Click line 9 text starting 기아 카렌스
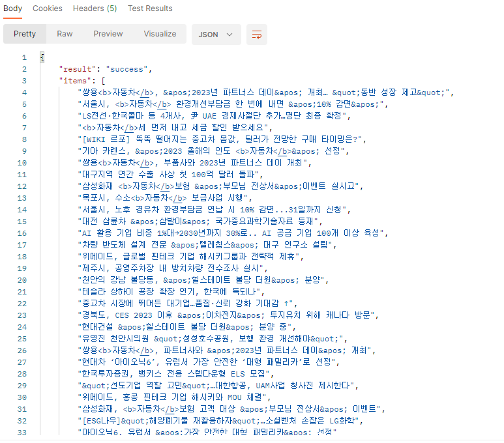Viewport: 504px width, 443px height. tap(211, 151)
